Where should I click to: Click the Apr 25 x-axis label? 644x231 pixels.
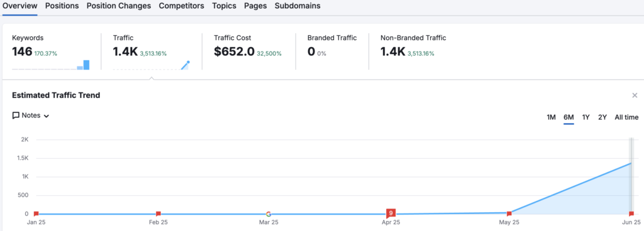[x=391, y=223]
